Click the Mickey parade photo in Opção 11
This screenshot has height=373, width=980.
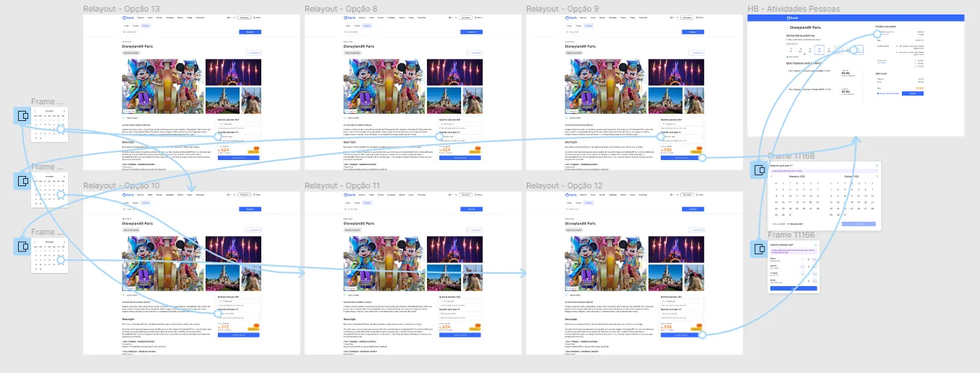[x=384, y=263]
